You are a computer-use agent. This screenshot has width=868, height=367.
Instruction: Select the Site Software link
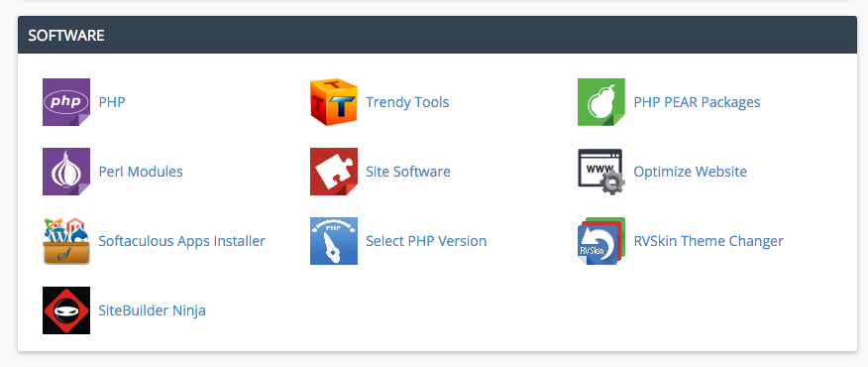[408, 172]
